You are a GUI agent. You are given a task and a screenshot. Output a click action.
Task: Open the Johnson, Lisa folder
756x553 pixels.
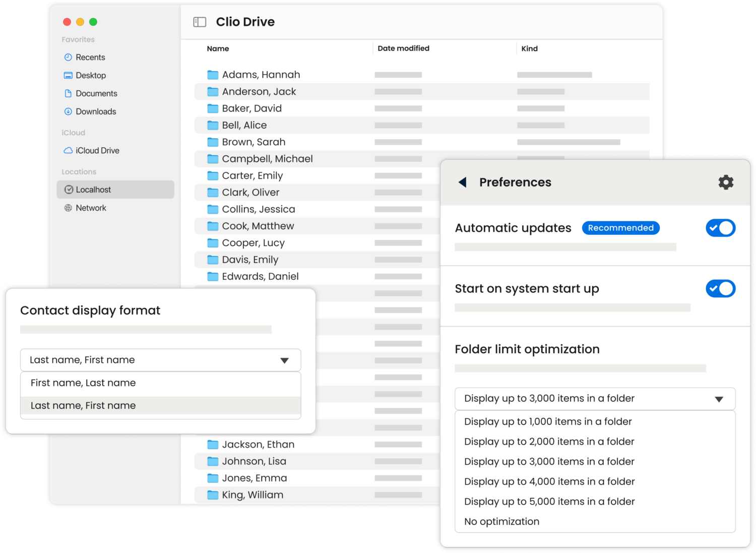[254, 461]
